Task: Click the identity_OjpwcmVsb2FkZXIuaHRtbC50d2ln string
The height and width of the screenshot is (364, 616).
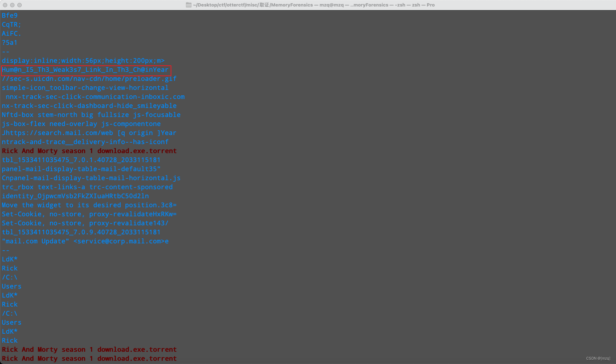Action: point(75,196)
